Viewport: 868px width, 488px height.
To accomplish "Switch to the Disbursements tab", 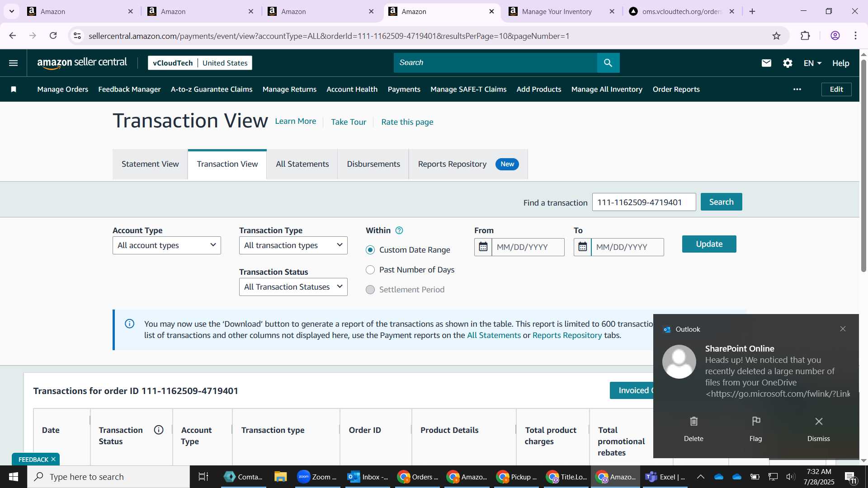I will (x=373, y=164).
